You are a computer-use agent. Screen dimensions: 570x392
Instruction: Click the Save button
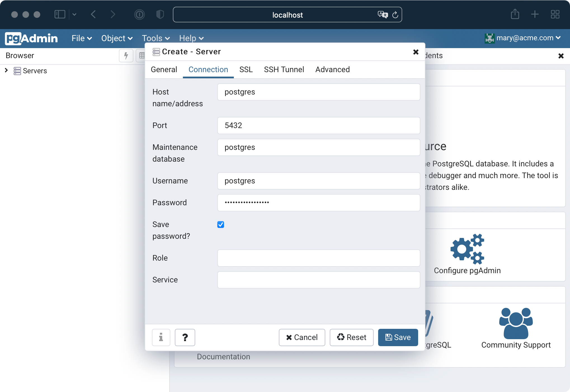coord(398,337)
